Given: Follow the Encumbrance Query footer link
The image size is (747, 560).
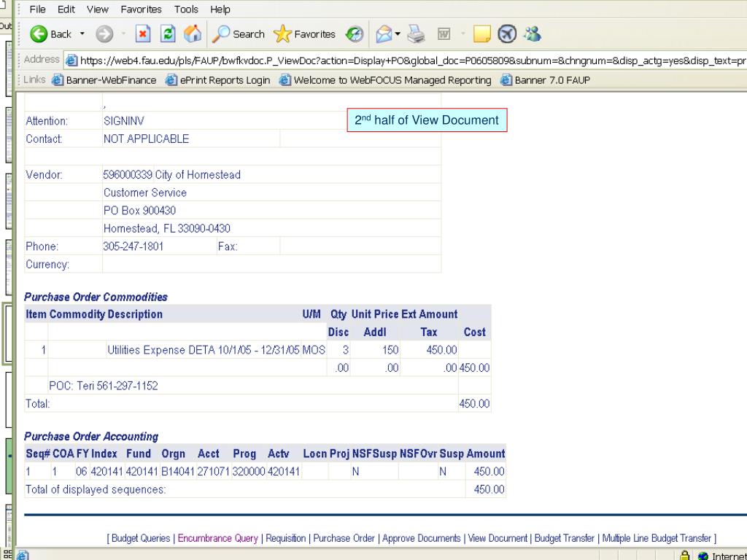Looking at the screenshot, I should (x=217, y=538).
